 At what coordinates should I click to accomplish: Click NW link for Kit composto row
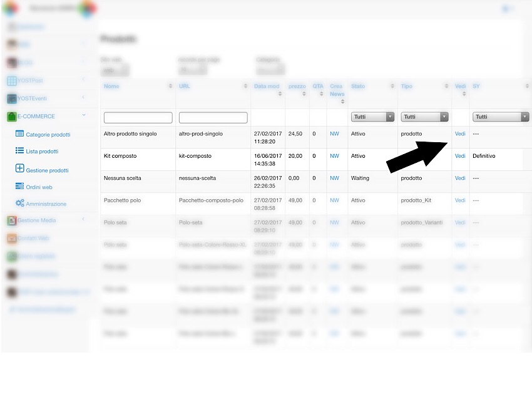point(334,156)
